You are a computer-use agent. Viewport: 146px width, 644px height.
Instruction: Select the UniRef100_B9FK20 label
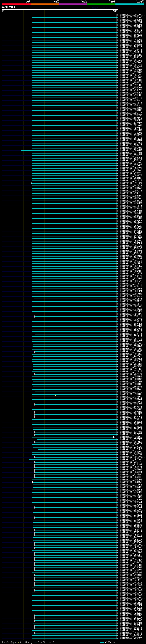click(131, 183)
